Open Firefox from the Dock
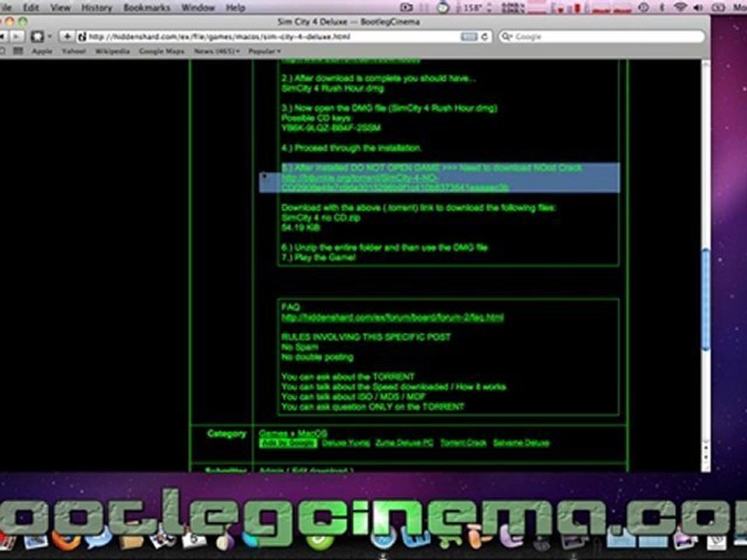The image size is (747, 560). [66, 541]
